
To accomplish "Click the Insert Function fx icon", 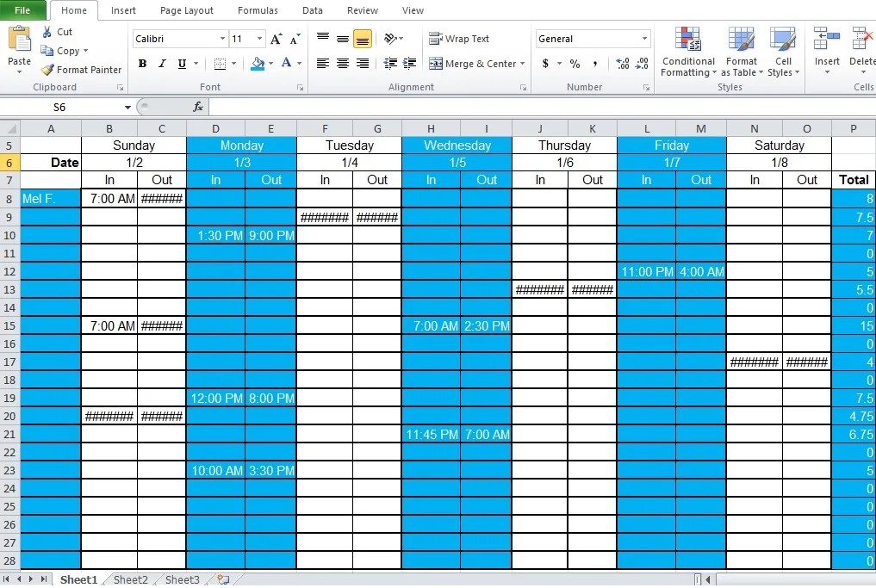I will [x=198, y=107].
